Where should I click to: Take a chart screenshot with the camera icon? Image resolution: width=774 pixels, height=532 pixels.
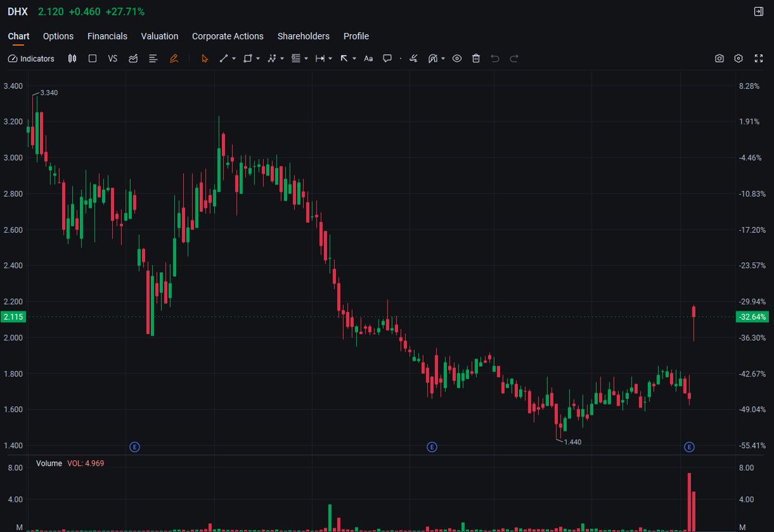(719, 59)
